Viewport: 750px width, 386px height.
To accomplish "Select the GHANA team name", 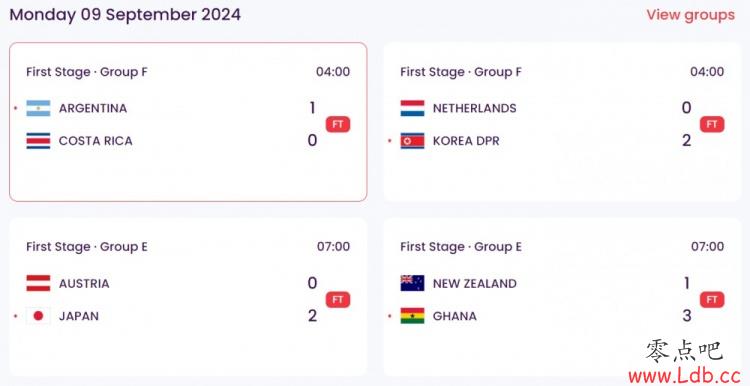I will (x=454, y=316).
